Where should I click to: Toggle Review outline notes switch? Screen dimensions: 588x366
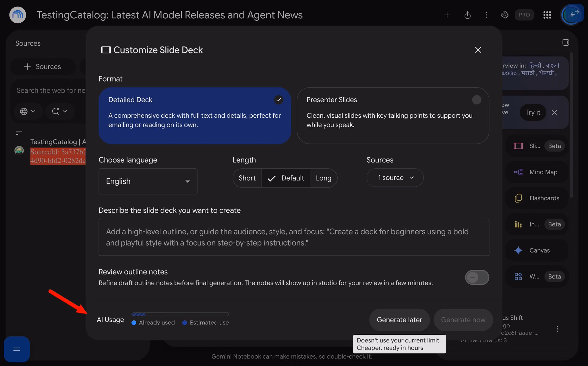tap(477, 277)
